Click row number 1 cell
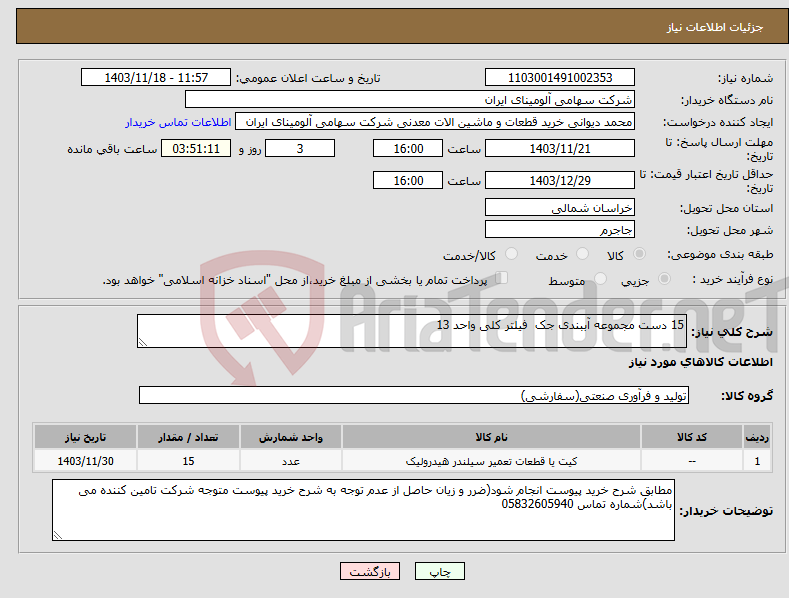 click(x=757, y=461)
